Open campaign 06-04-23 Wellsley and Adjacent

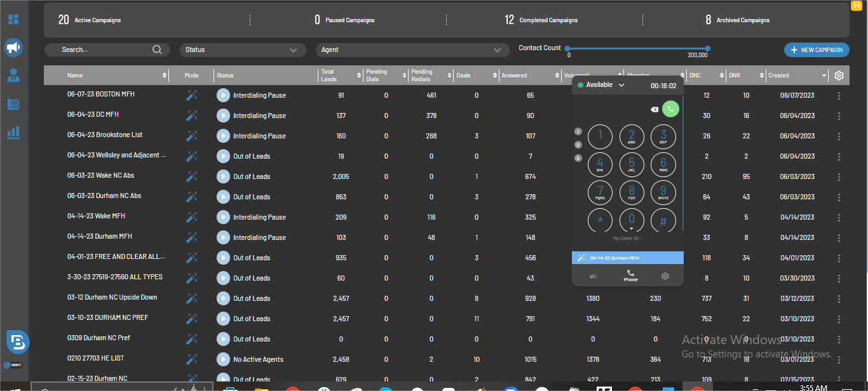click(x=117, y=155)
